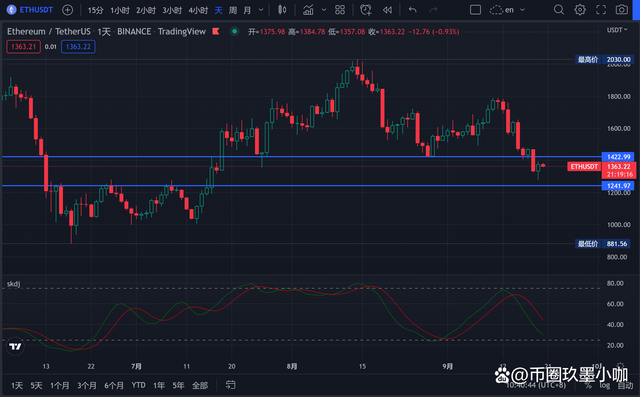
Task: Open the indicator templates grid icon
Action: (340, 10)
